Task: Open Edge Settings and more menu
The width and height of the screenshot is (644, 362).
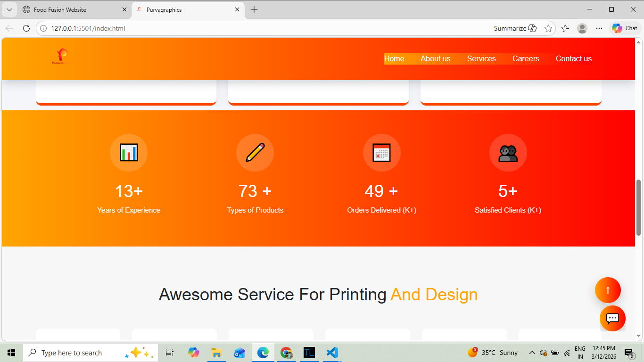Action: (x=599, y=28)
